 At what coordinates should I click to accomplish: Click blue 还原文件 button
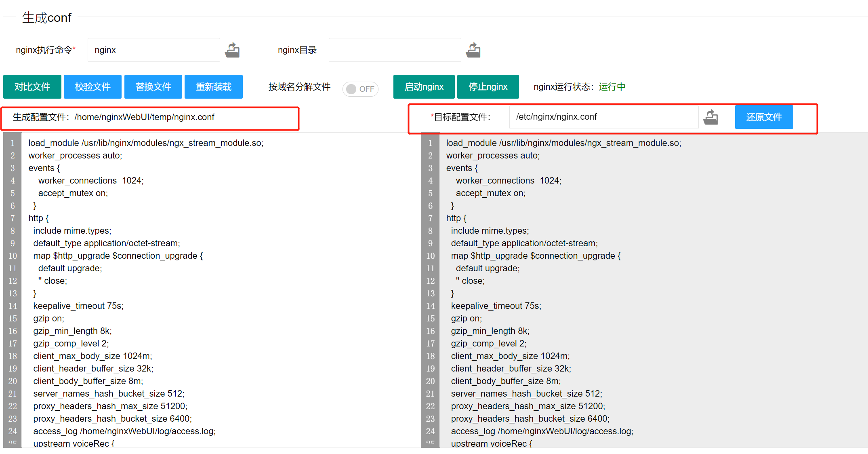pyautogui.click(x=763, y=117)
